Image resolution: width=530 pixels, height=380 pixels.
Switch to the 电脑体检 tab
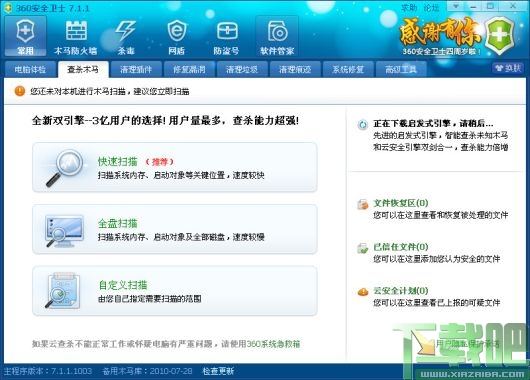click(x=30, y=70)
